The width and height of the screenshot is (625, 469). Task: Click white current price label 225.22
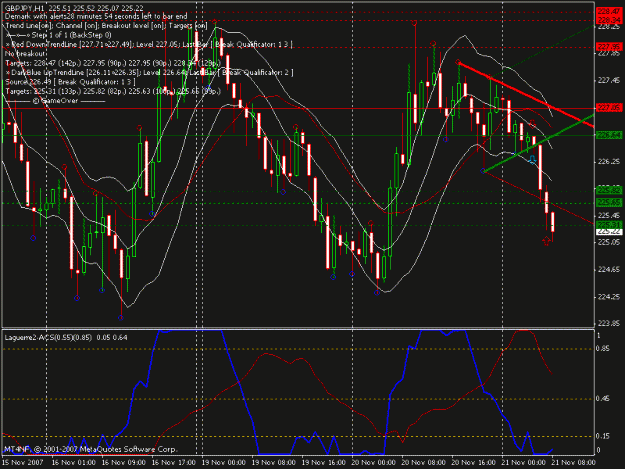pyautogui.click(x=609, y=232)
